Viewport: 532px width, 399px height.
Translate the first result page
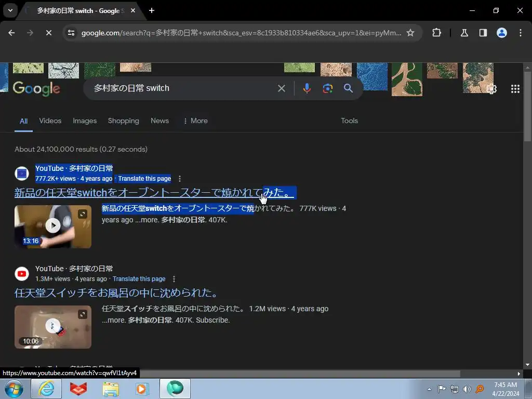pos(144,179)
